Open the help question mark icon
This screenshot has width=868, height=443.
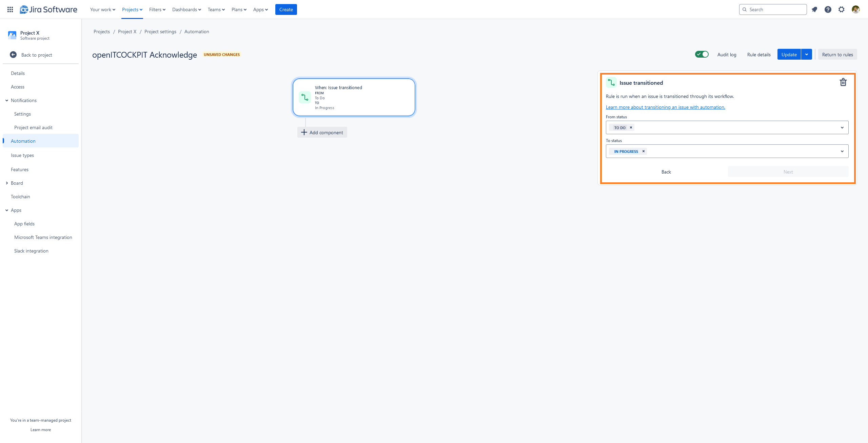[x=828, y=9]
